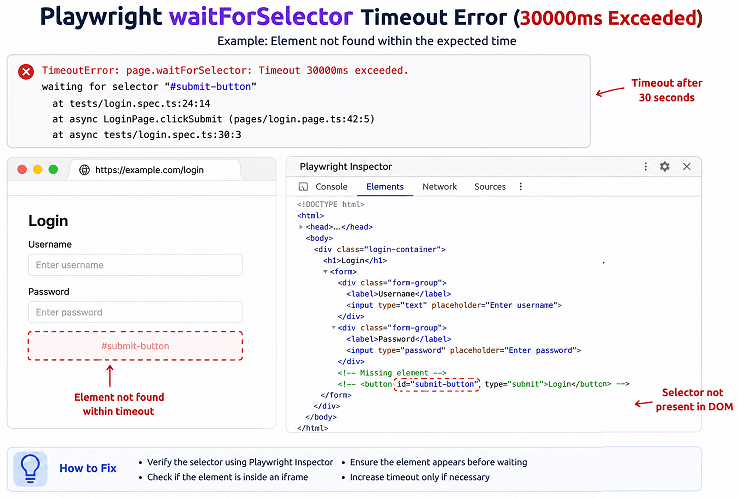The image size is (739, 498).
Task: Click the red error X icon
Action: (26, 72)
